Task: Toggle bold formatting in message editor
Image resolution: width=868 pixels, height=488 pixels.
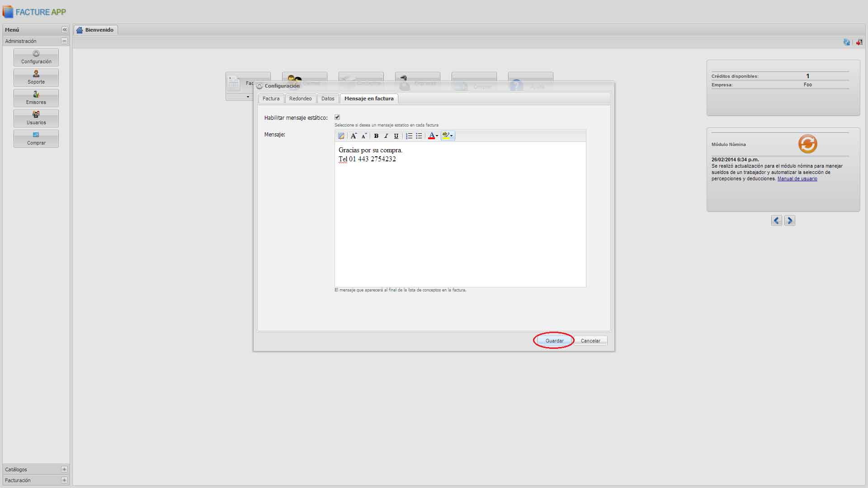Action: pos(376,136)
